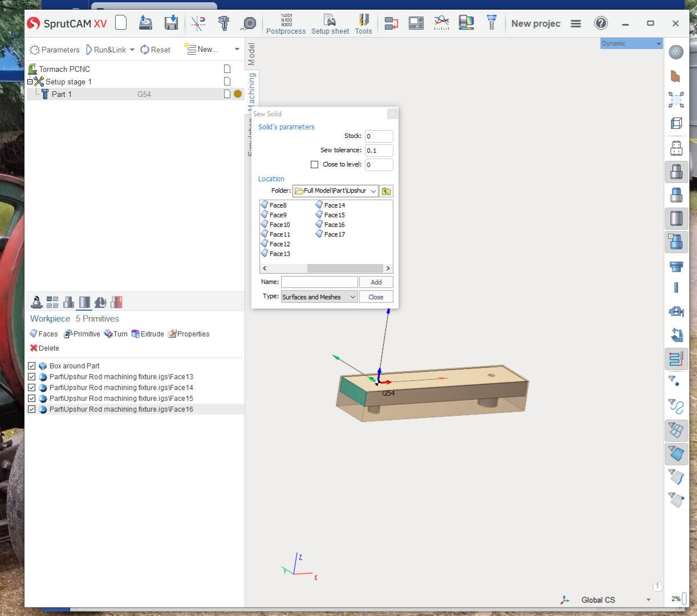
Task: Click the folder-up icon beside Folder path
Action: click(x=387, y=191)
